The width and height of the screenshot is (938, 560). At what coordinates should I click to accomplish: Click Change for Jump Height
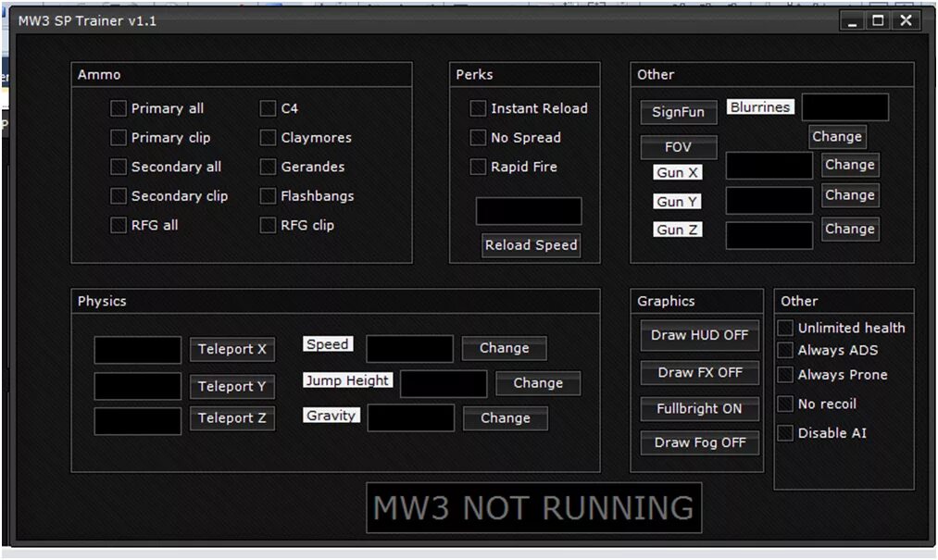(538, 383)
